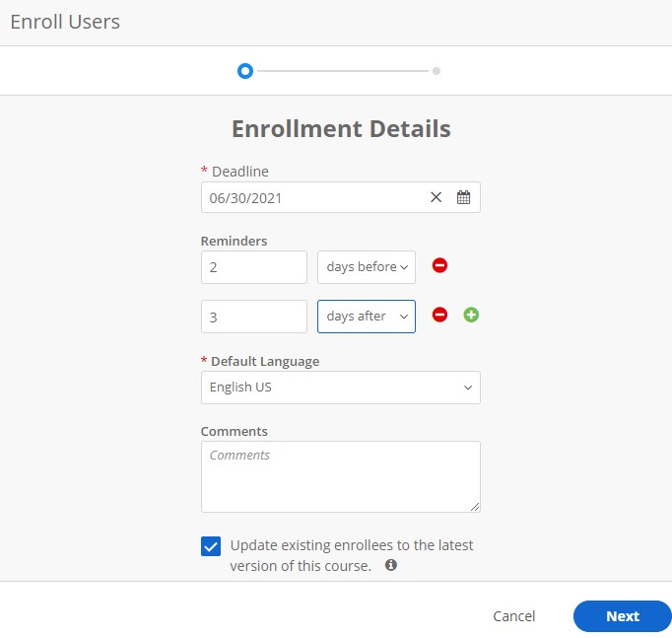Viewport: 672px width, 638px height.
Task: Click into the Deadline date field
Action: pos(310,197)
